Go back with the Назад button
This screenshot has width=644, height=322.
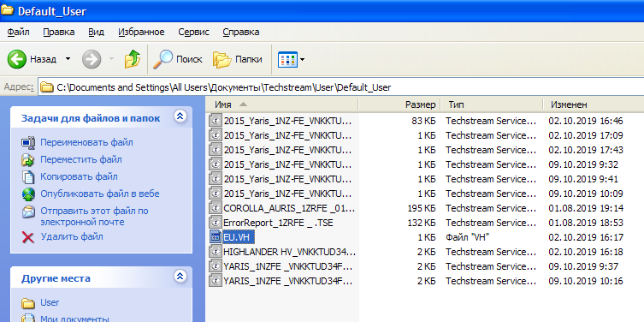point(31,59)
